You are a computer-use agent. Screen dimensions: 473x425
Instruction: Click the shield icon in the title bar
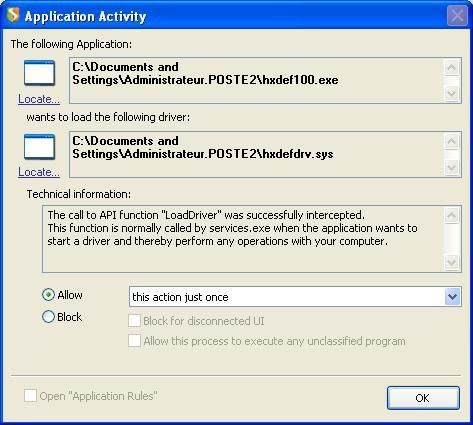[x=13, y=15]
